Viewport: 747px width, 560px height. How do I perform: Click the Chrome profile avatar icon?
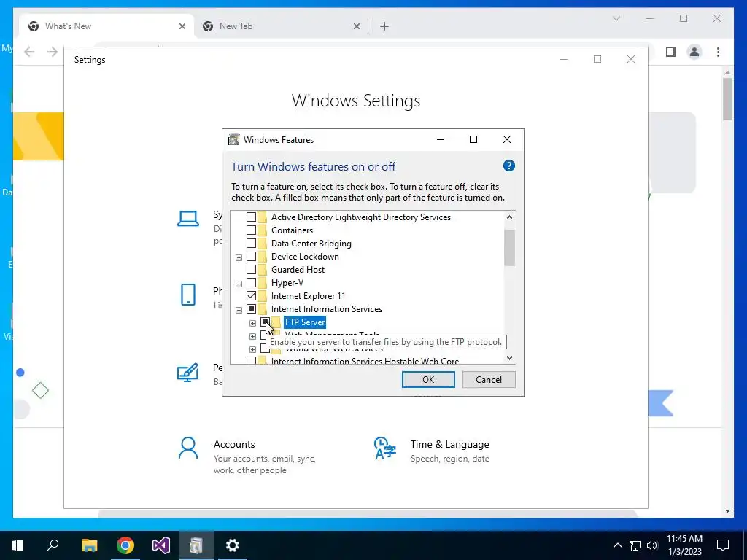coord(694,52)
